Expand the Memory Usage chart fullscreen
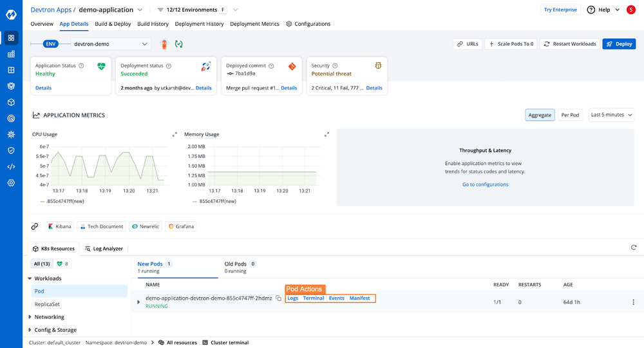This screenshot has width=644, height=348. pos(327,135)
